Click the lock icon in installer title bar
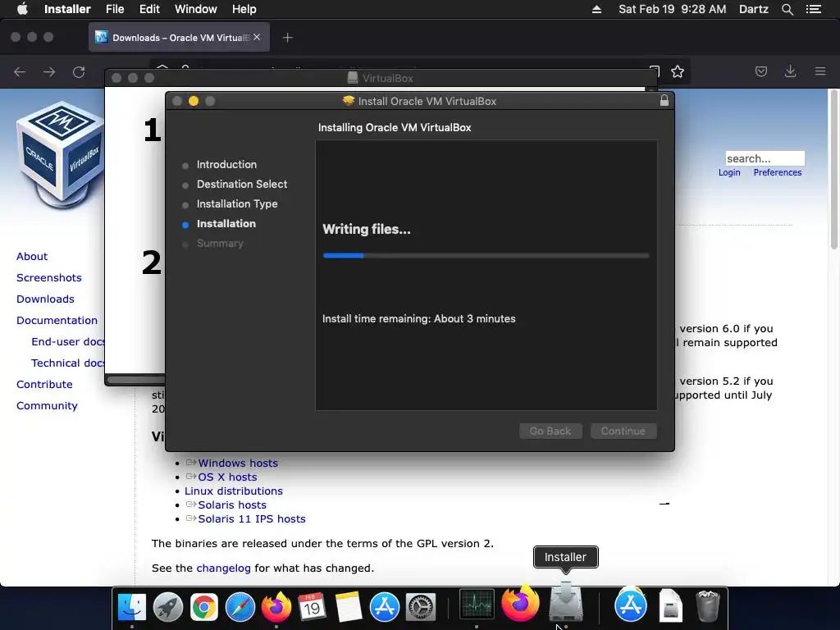 [x=664, y=101]
